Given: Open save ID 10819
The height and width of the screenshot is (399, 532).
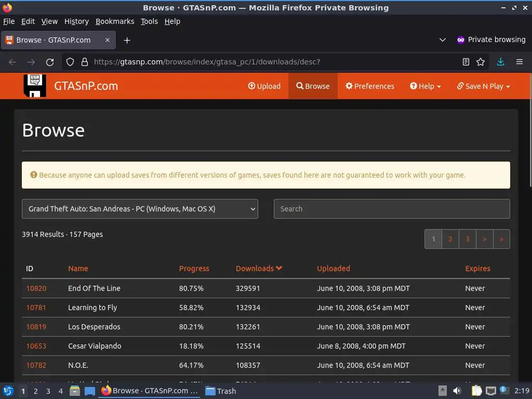Looking at the screenshot, I should 36,327.
